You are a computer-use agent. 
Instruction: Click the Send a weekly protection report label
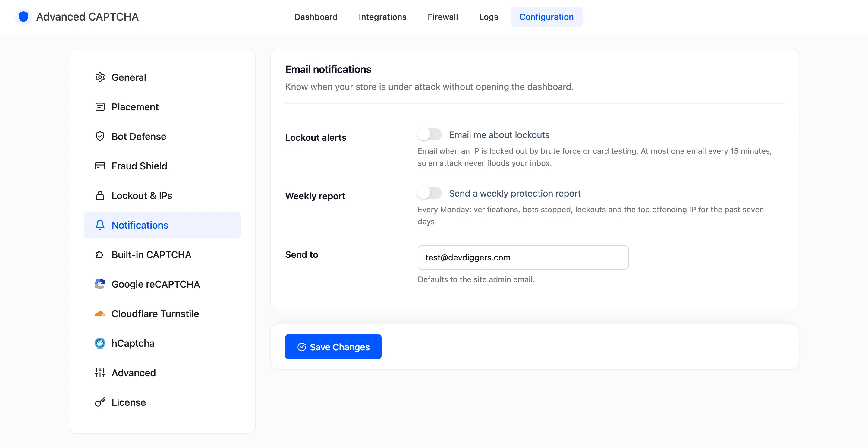(514, 194)
